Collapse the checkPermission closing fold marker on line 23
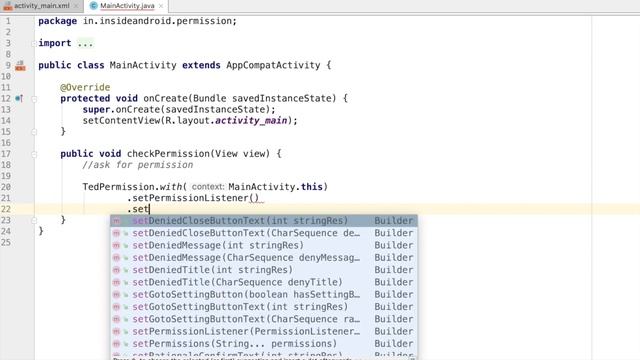This screenshot has height=360, width=640. click(x=34, y=220)
